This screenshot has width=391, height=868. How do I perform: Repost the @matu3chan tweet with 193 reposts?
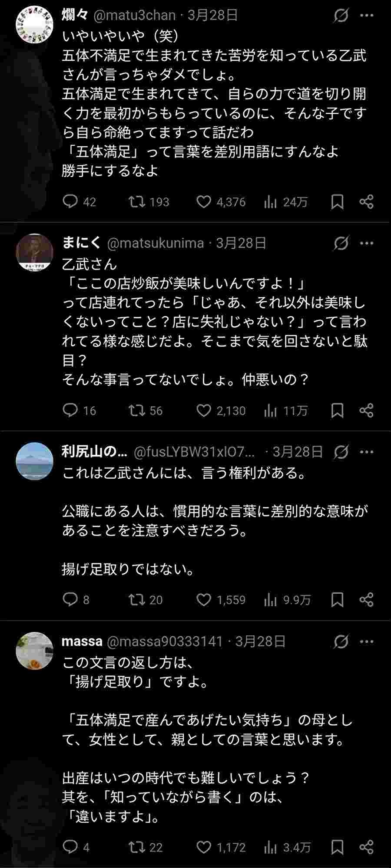pyautogui.click(x=137, y=202)
